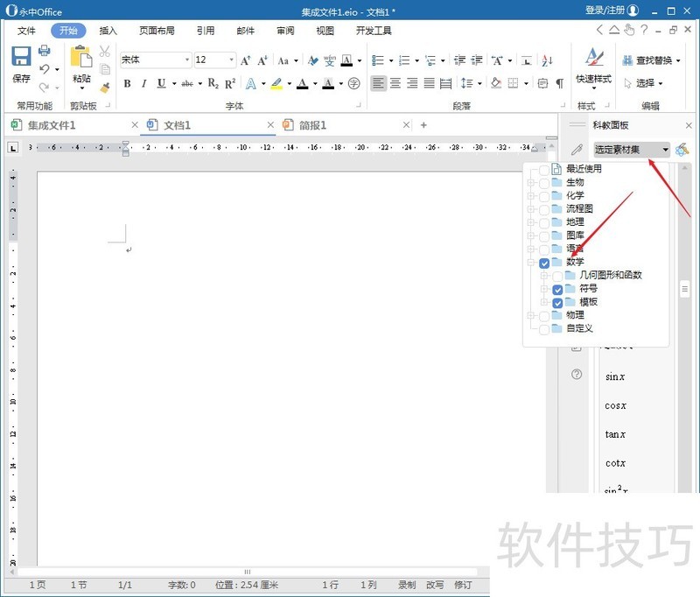Center align the paragraph

point(395,83)
